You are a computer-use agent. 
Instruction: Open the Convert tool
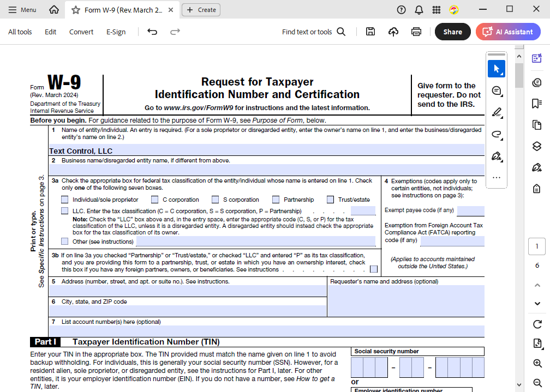(81, 32)
